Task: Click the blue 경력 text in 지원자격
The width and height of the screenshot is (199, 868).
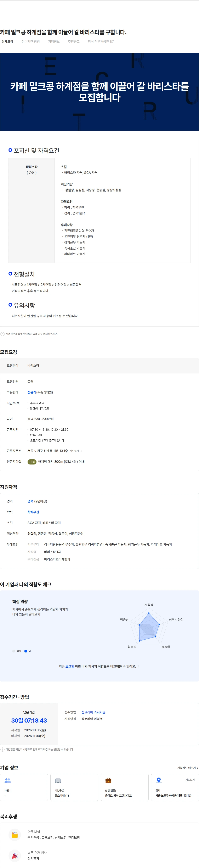Action: (30, 501)
